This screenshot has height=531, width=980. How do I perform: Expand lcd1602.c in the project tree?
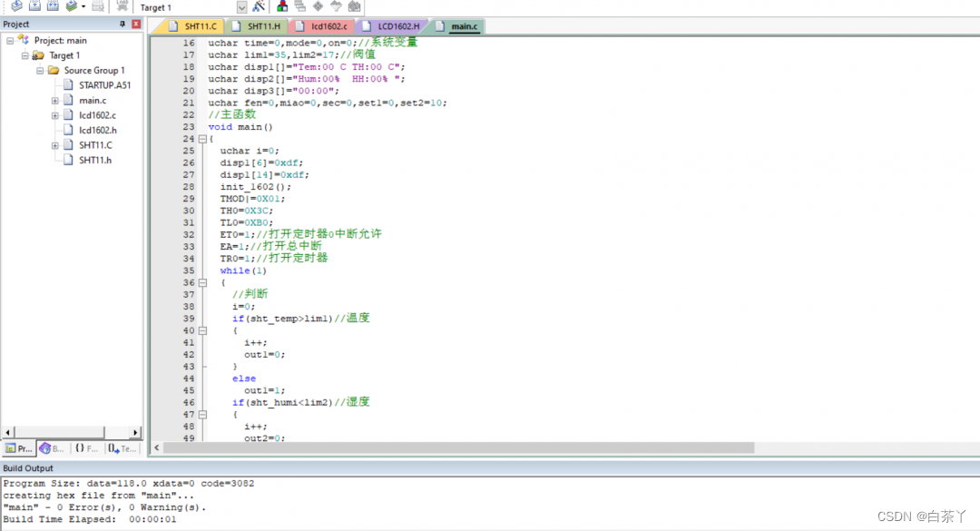(55, 115)
